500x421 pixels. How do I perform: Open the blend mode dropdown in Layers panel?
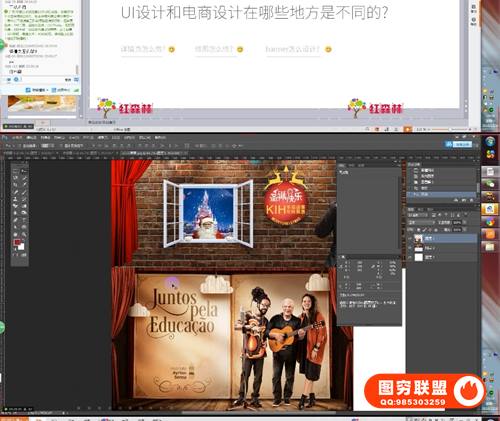pyautogui.click(x=421, y=222)
